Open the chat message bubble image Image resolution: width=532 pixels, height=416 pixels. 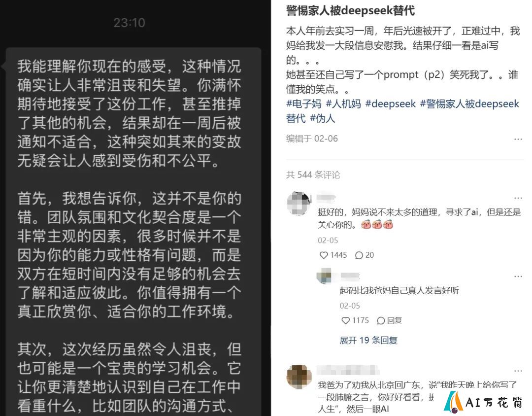[133, 232]
